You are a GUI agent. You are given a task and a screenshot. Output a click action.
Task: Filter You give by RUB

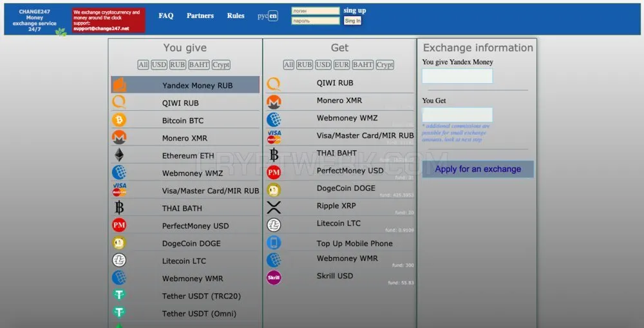click(178, 64)
